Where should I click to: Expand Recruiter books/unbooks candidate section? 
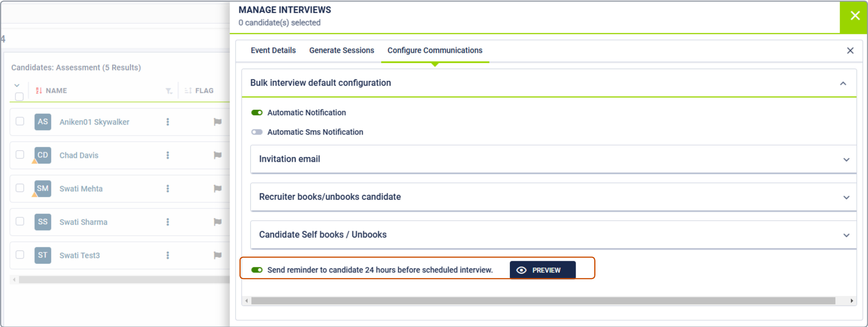pyautogui.click(x=846, y=197)
